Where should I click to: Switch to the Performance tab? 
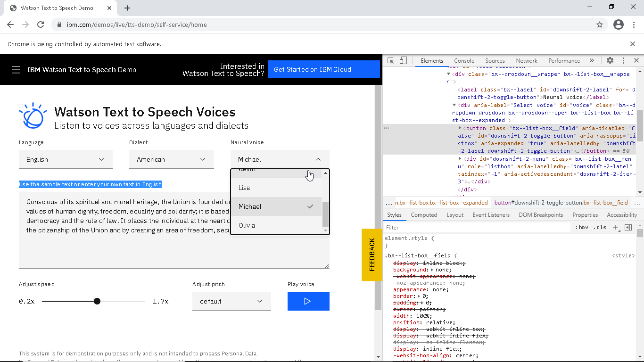pyautogui.click(x=564, y=60)
